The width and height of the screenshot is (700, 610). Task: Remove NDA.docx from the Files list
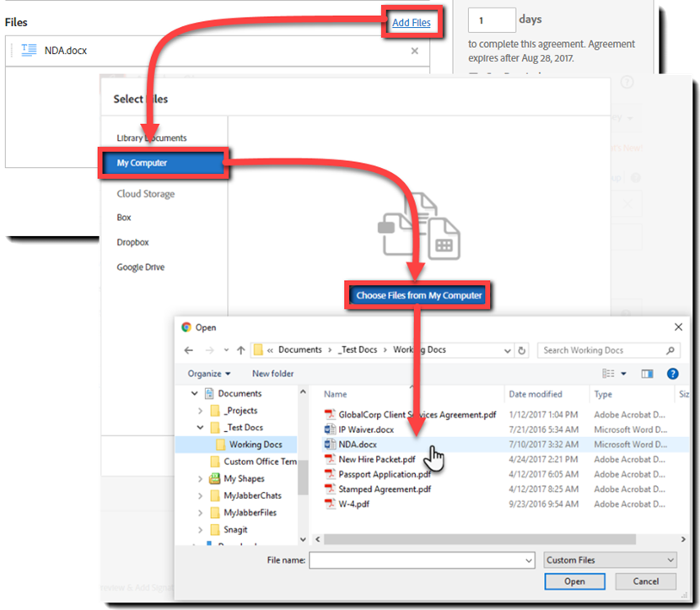pos(415,51)
